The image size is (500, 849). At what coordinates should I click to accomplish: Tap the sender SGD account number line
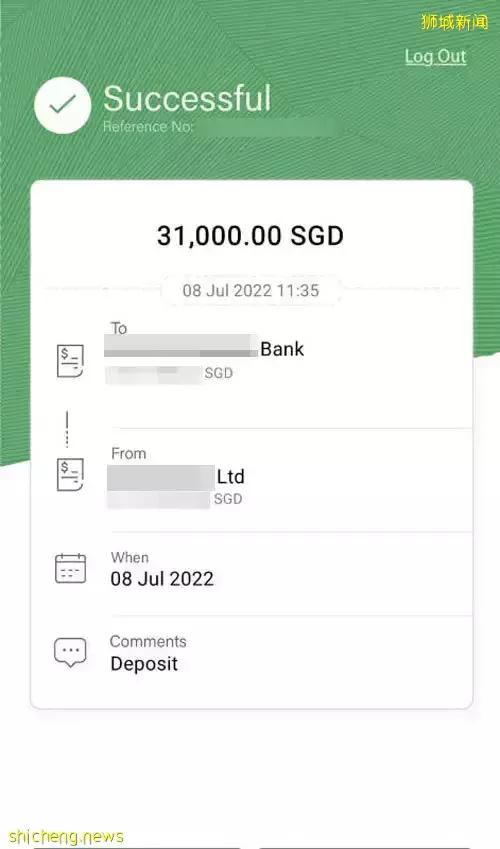click(x=174, y=499)
